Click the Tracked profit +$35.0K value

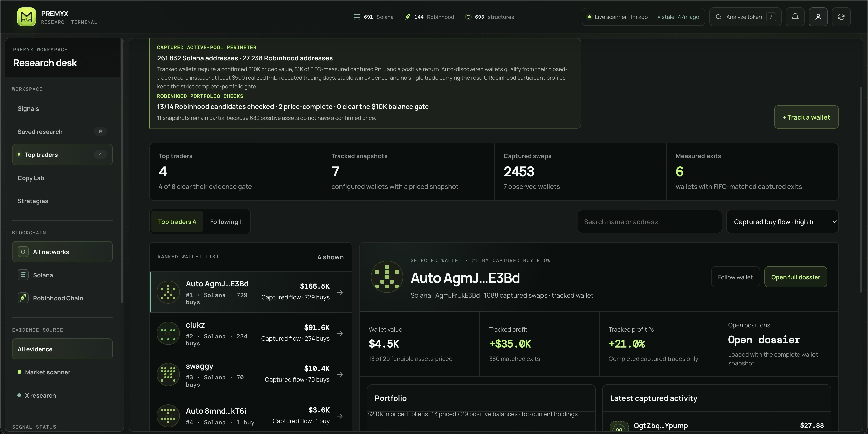point(510,344)
